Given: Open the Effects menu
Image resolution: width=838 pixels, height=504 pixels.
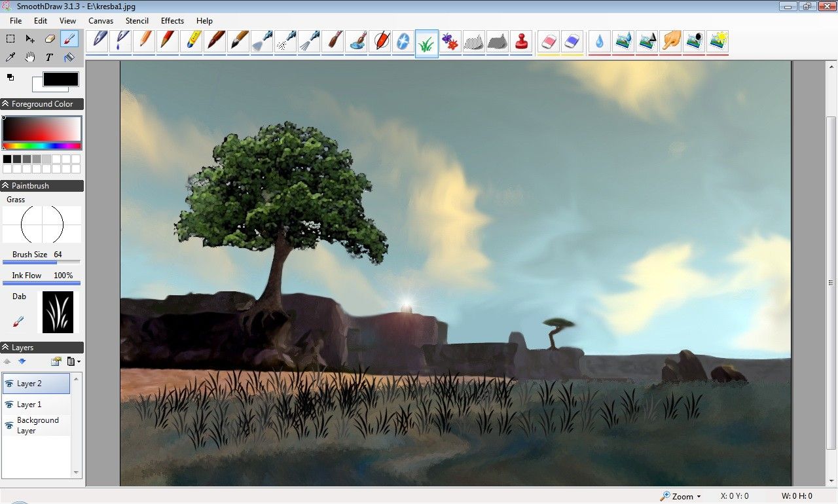Looking at the screenshot, I should click(172, 20).
